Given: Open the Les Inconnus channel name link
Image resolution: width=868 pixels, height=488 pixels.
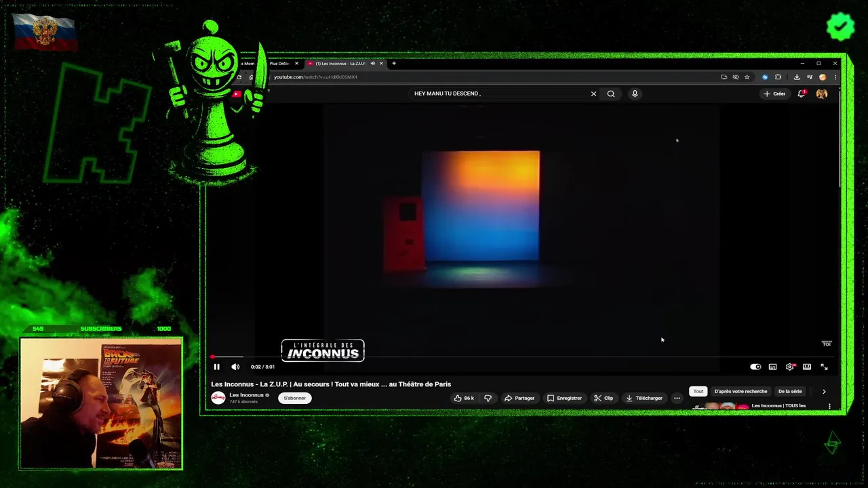Looking at the screenshot, I should 246,395.
